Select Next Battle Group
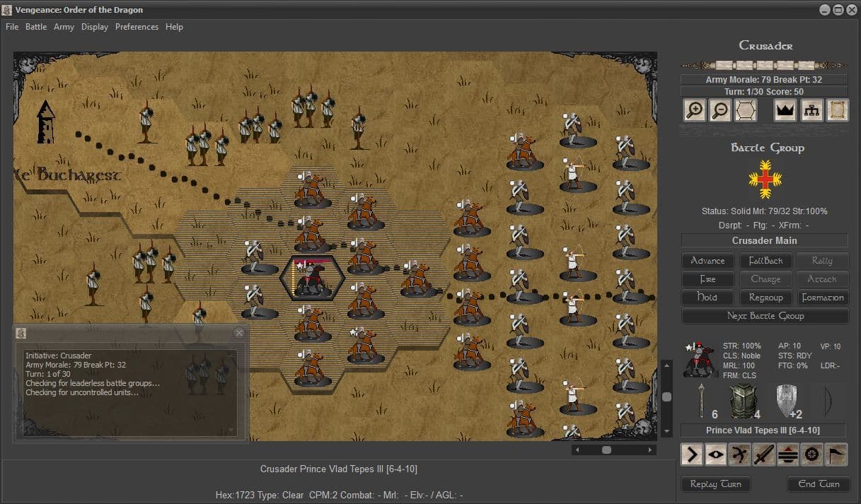Screen dimensions: 861x504 (x=765, y=316)
